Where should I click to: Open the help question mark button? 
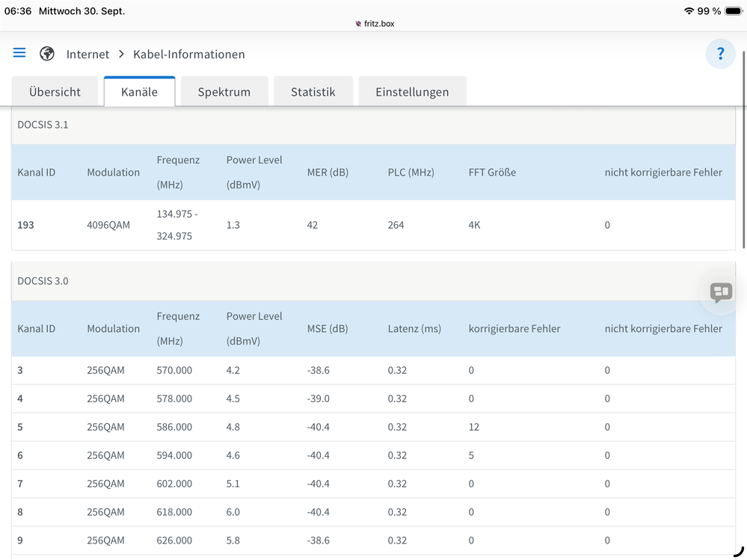pyautogui.click(x=720, y=54)
